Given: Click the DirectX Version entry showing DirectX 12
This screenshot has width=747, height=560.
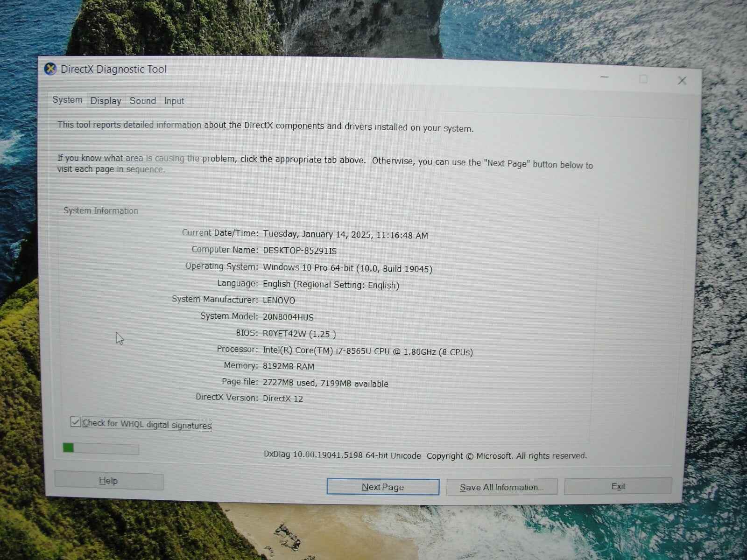Looking at the screenshot, I should coord(282,399).
